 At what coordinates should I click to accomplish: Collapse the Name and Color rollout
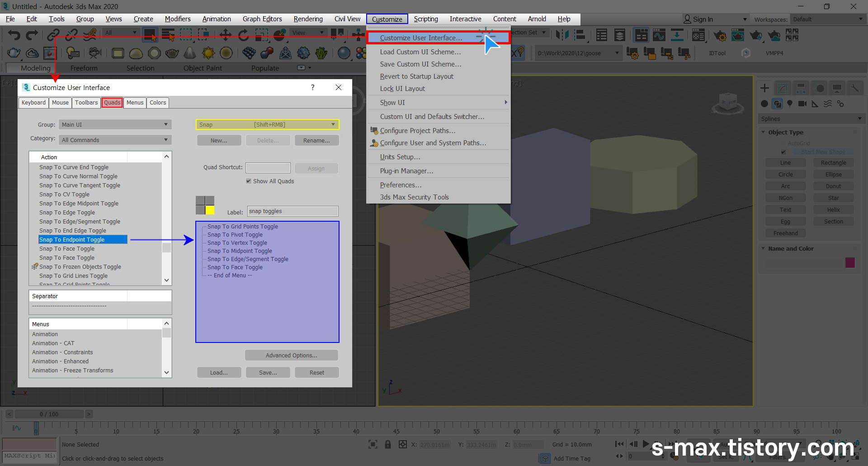[791, 248]
